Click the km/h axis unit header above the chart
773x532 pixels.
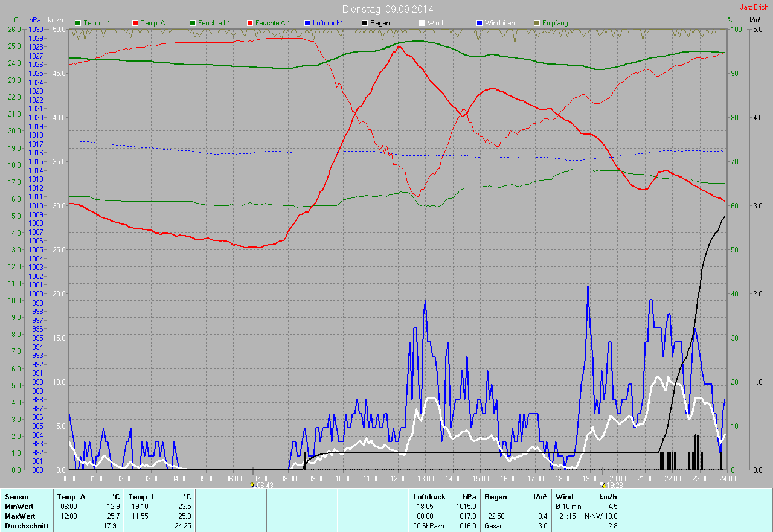[x=56, y=20]
